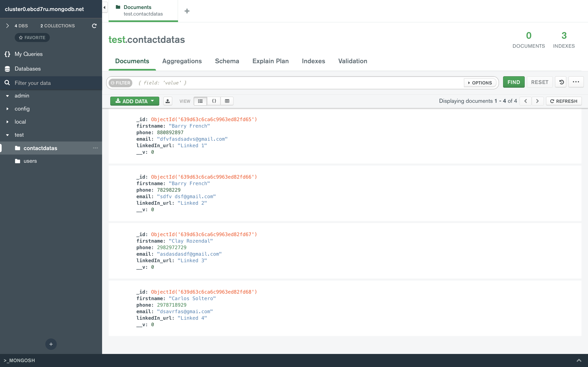The image size is (588, 367).
Task: Switch to the Schema tab
Action: (x=227, y=61)
